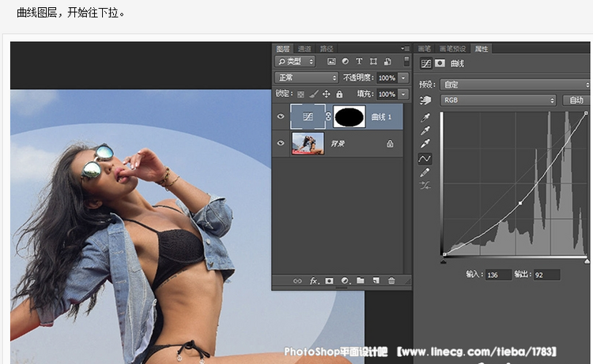Filter layers by shape layer type
Screen dimensions: 593x364
[x=373, y=61]
